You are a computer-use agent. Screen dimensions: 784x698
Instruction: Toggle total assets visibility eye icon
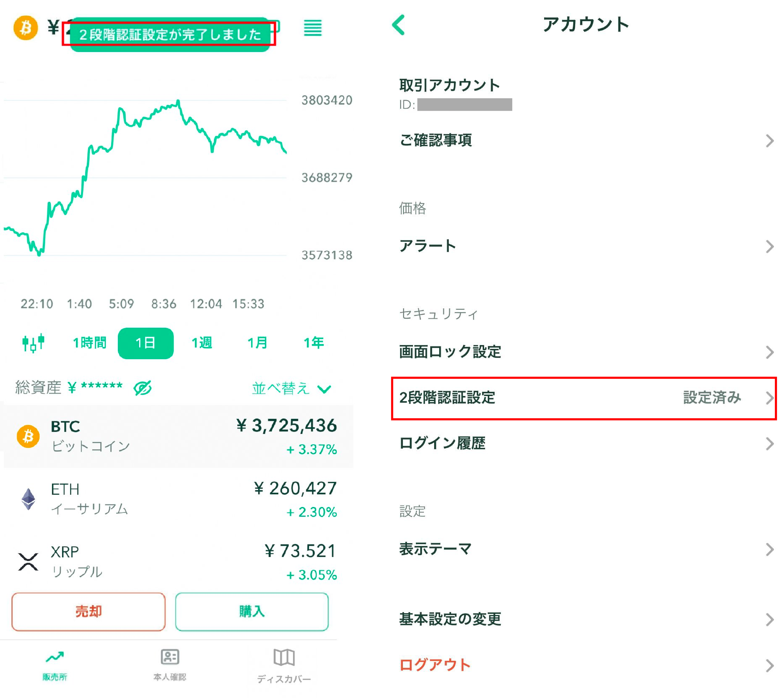point(142,388)
